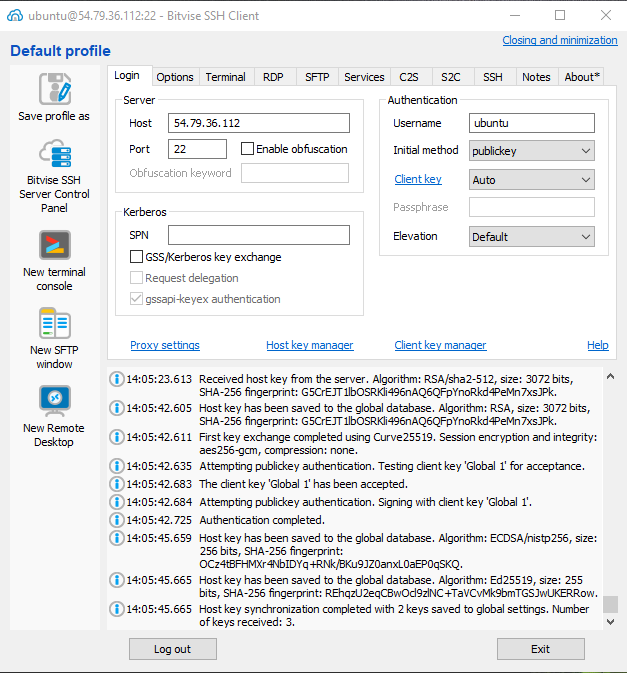Image resolution: width=627 pixels, height=673 pixels.
Task: Switch to the Terminal tab
Action: pyautogui.click(x=226, y=77)
